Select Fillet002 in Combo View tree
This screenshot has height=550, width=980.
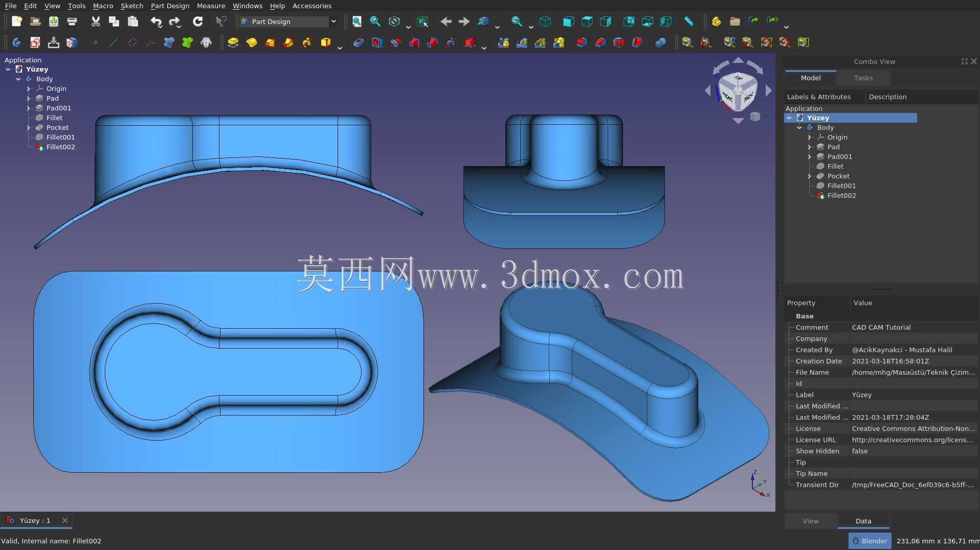coord(841,196)
